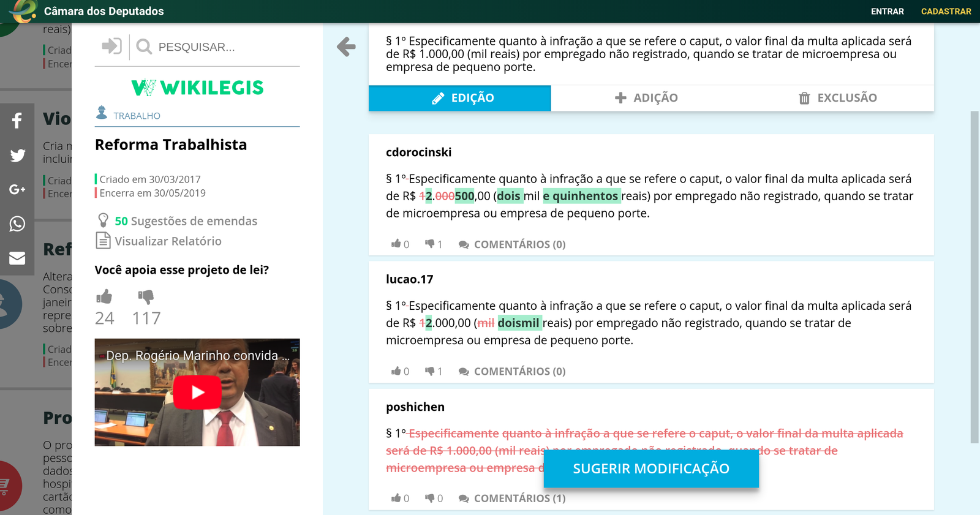Give the Reforma Trabalhista project a thumbs up
The image size is (980, 515).
(x=104, y=297)
